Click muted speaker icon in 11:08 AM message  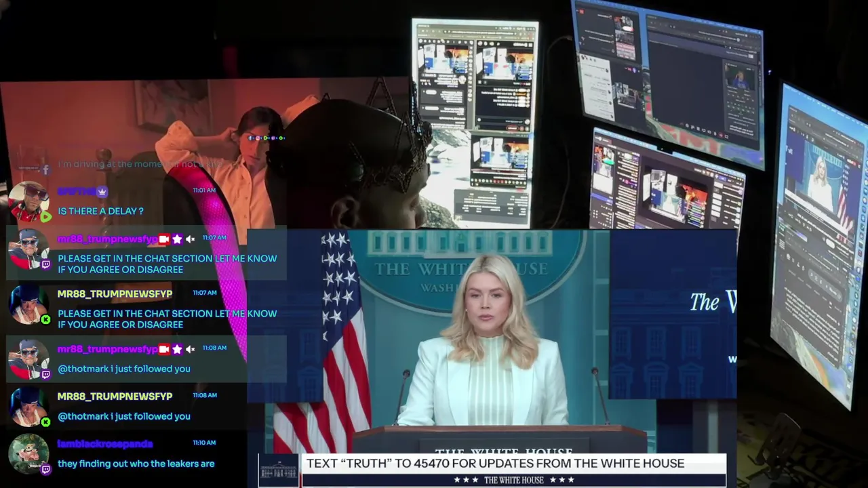(x=190, y=349)
